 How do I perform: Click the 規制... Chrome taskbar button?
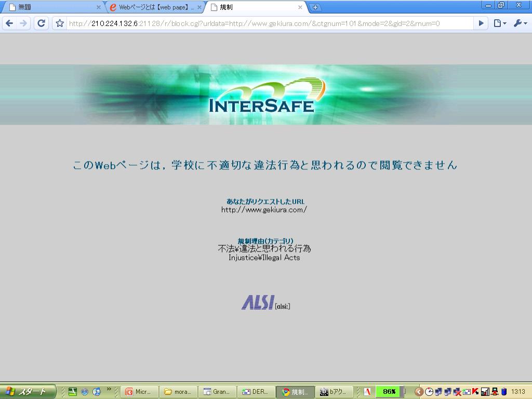(x=295, y=392)
